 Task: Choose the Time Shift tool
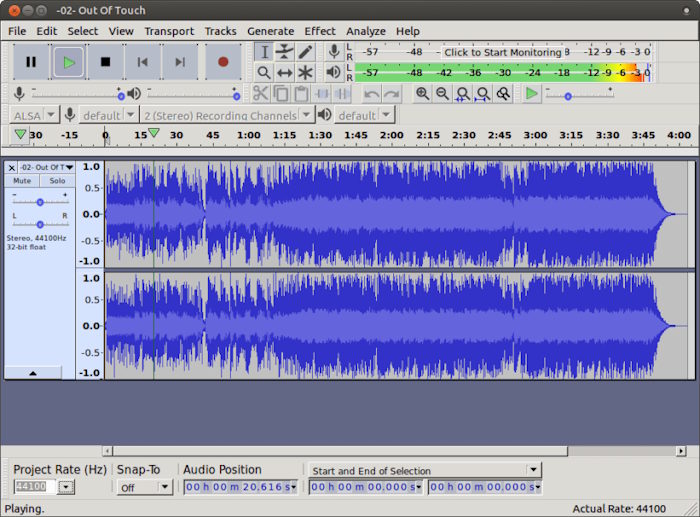pyautogui.click(x=284, y=72)
